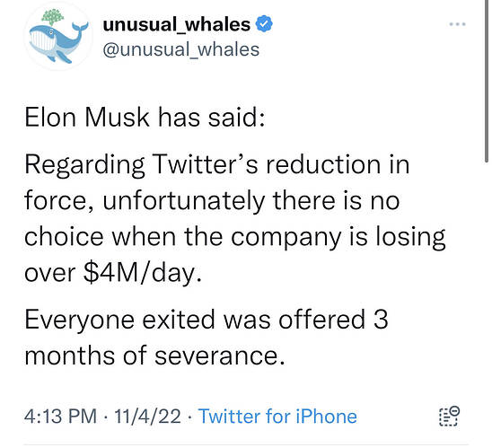
Task: Click the words "Everyone exited" in the tweet
Action: click(121, 320)
